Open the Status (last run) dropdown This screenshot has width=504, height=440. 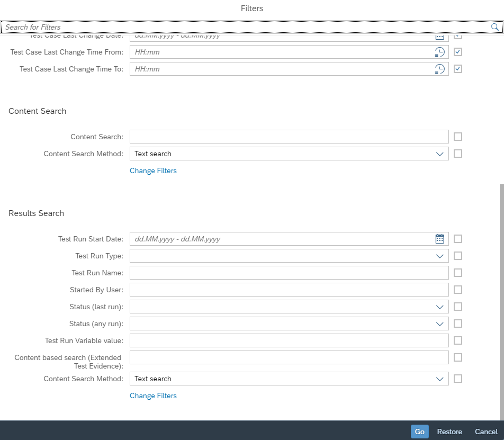(x=439, y=307)
